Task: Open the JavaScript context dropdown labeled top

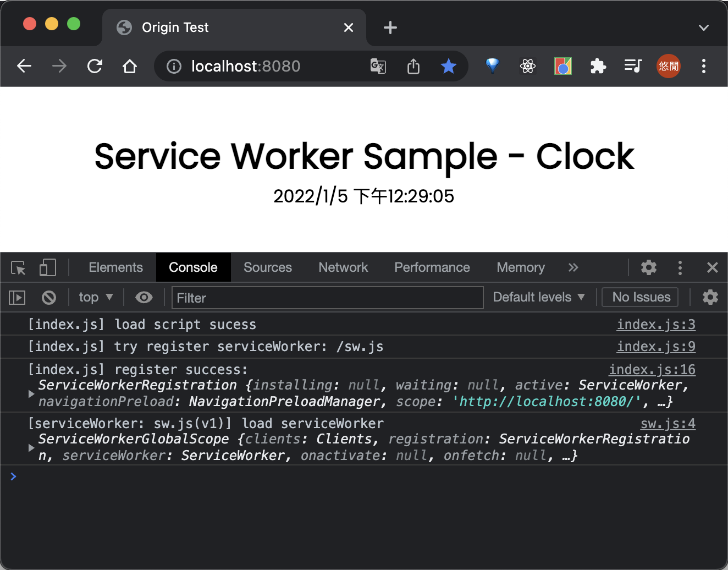Action: coord(95,297)
